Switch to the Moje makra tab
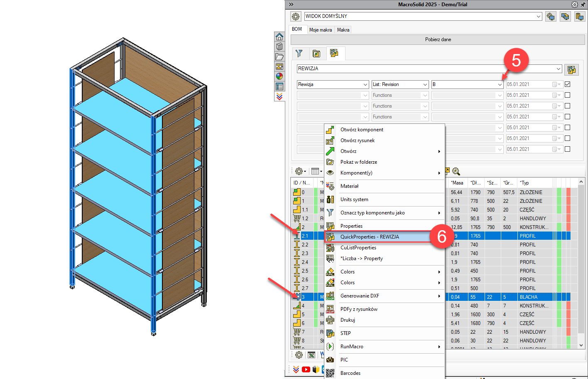This screenshot has height=379, width=588. tap(321, 30)
